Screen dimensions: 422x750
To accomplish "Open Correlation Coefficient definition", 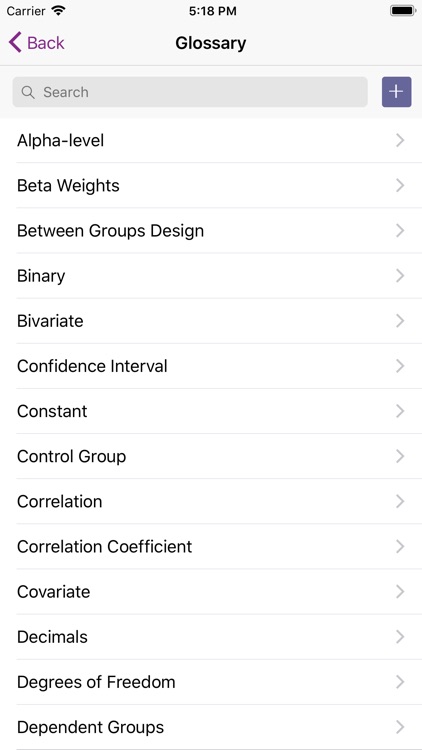I will pos(211,547).
